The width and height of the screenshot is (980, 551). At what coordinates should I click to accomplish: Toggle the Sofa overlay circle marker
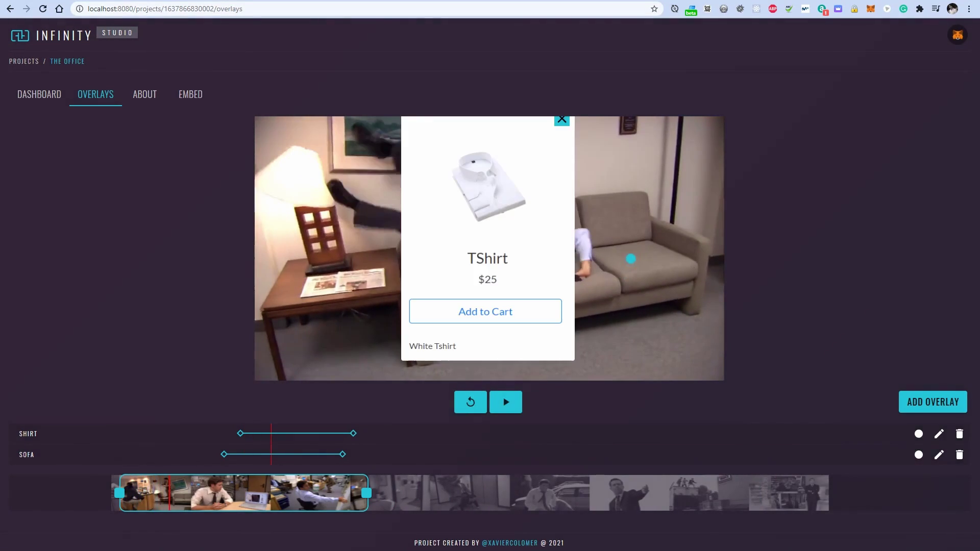pos(918,455)
